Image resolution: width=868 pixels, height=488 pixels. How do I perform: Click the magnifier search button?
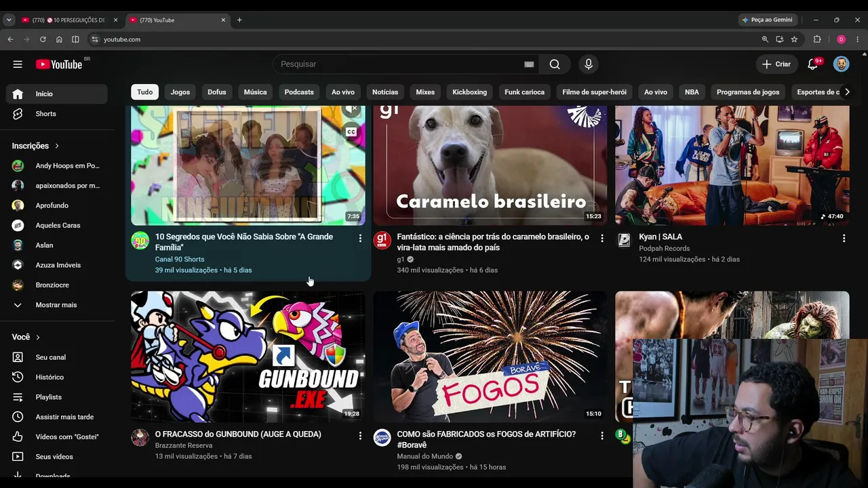(x=555, y=64)
